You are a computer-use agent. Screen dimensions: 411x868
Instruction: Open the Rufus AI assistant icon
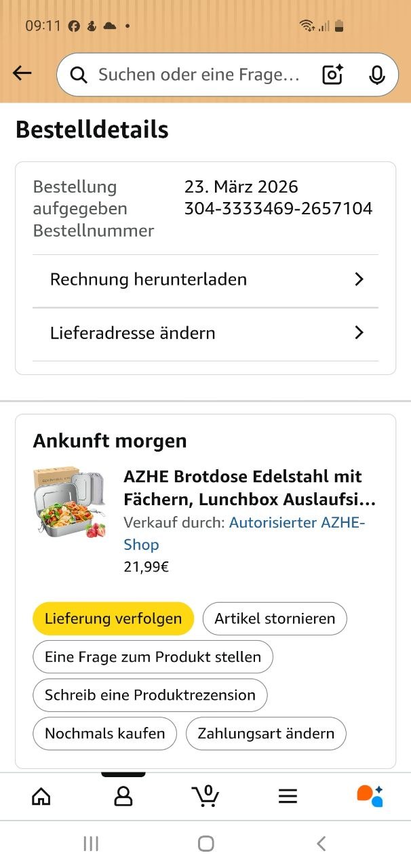370,795
